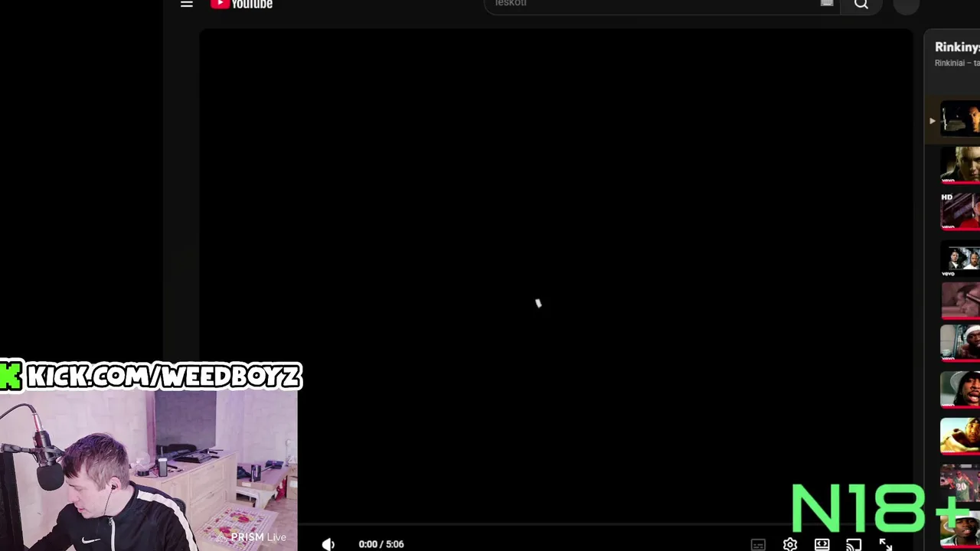Go to YouTube home via the logo

pos(242,4)
